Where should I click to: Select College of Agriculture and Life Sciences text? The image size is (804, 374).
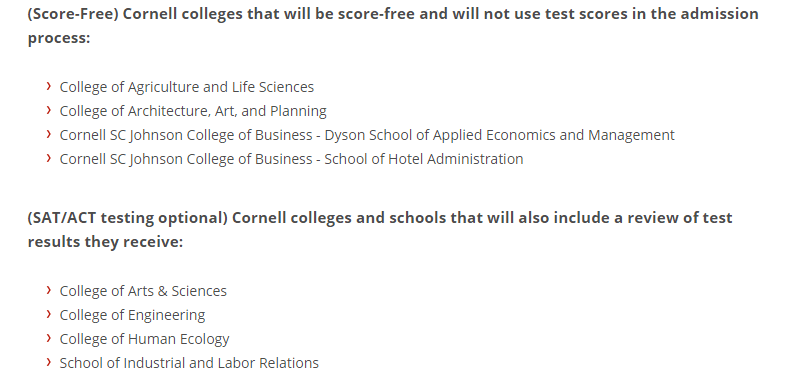[187, 87]
